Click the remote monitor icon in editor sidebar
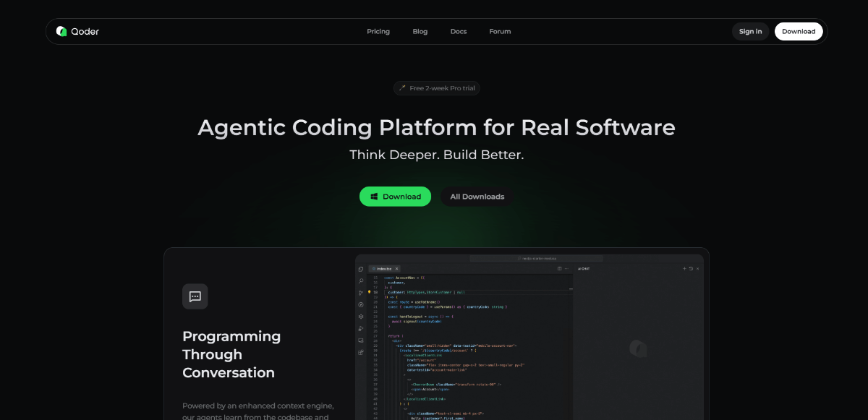The image size is (868, 420). 361,340
